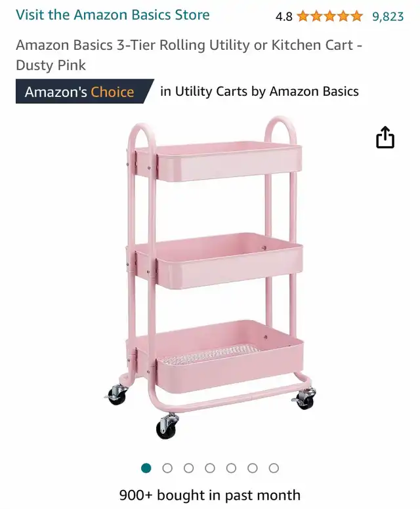Tap the top tray of the cart image
Screen dimensions: 420x509
[218, 161]
